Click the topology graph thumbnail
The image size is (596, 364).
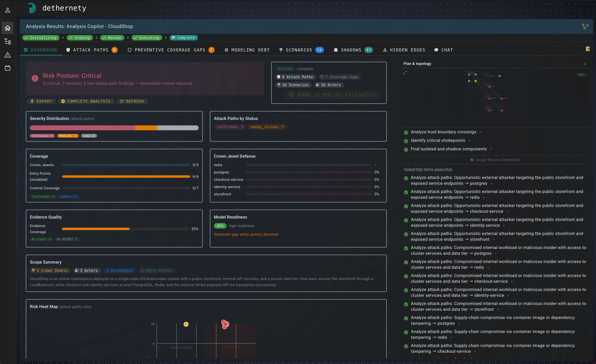click(x=495, y=97)
